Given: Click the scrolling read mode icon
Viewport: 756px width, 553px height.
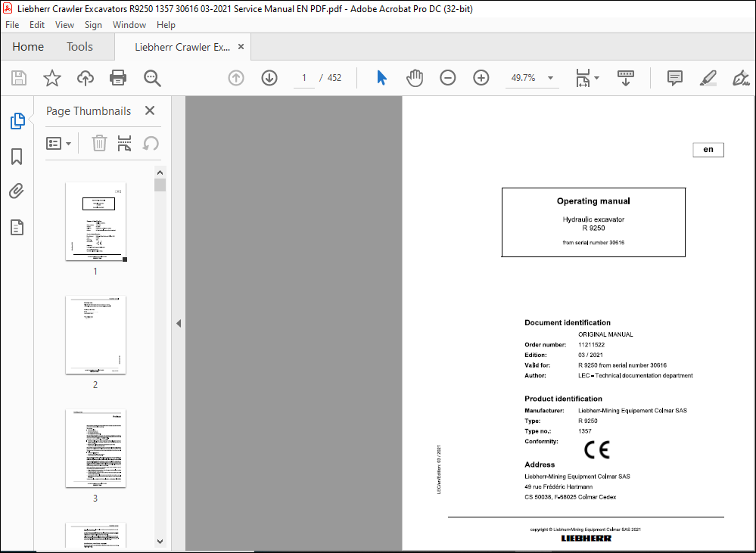Looking at the screenshot, I should coord(625,78).
